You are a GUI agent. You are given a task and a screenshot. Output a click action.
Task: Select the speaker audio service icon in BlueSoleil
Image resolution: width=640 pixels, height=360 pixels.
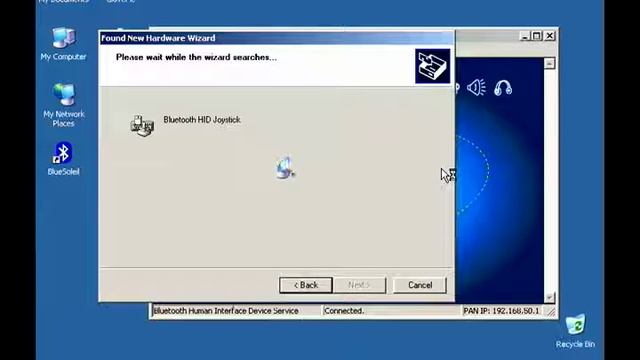click(x=476, y=87)
